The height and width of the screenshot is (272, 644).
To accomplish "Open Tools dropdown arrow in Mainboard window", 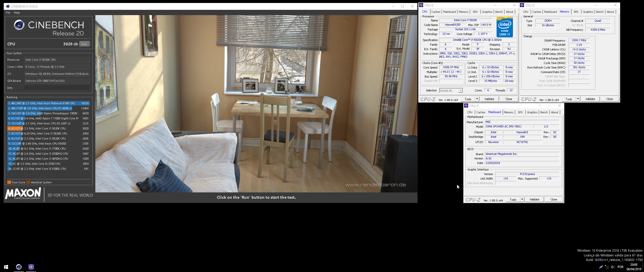I will 522,199.
